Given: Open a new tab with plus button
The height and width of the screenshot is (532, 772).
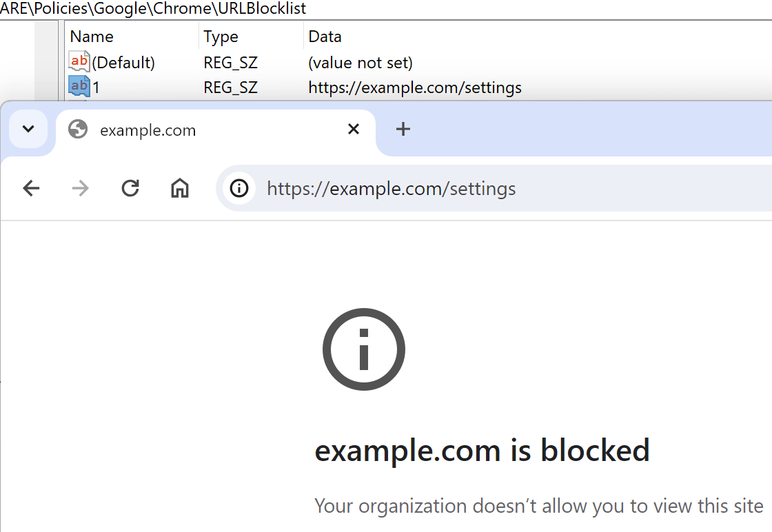Looking at the screenshot, I should click(x=403, y=129).
